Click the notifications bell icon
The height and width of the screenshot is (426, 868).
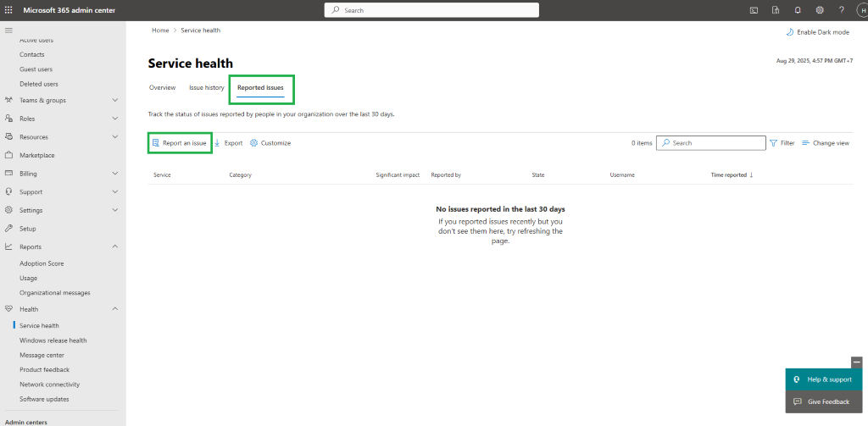[798, 10]
